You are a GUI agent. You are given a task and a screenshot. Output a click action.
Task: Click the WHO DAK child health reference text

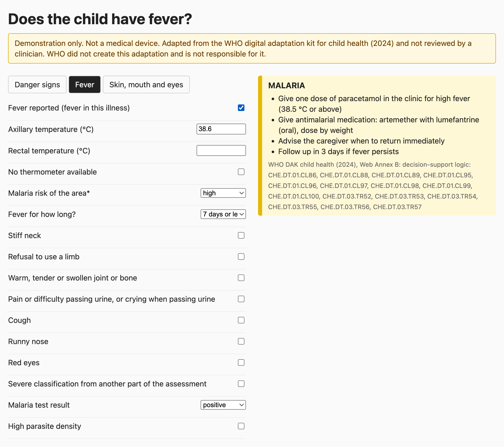point(373,186)
